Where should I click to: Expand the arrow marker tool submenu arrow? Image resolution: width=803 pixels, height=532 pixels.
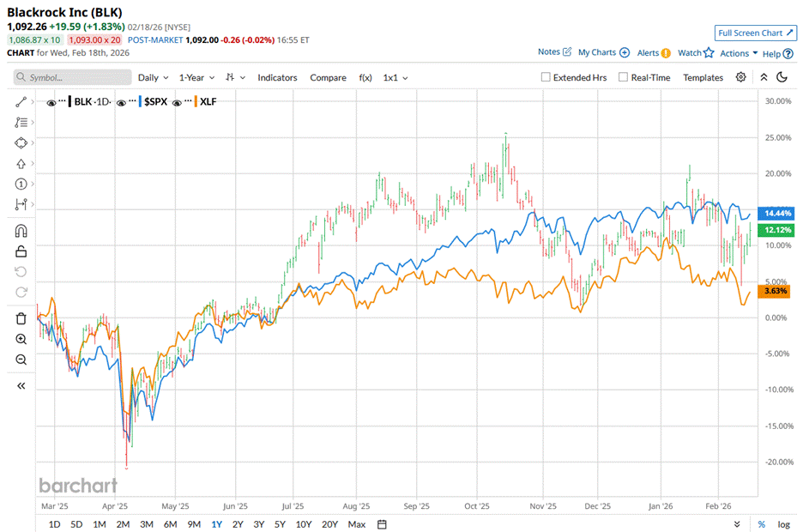point(33,163)
